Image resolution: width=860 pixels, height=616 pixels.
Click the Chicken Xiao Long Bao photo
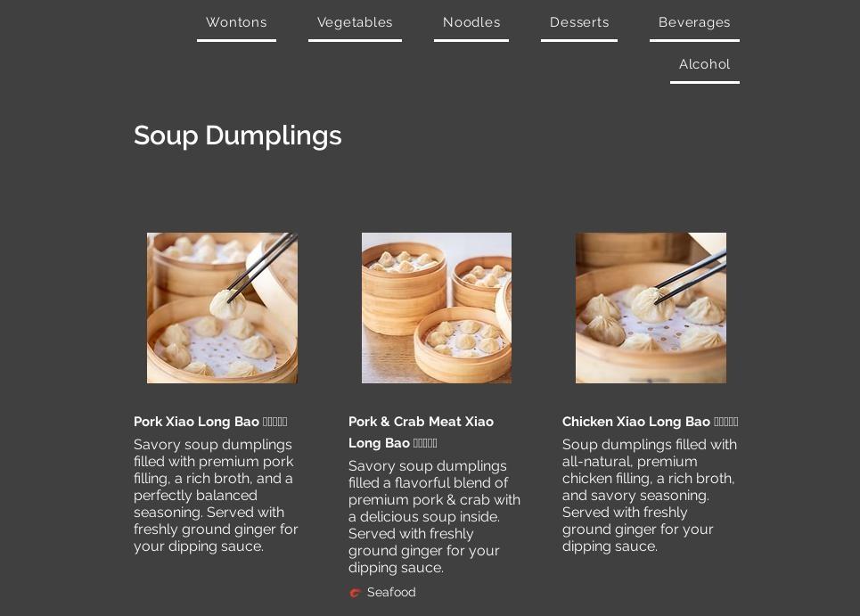click(651, 308)
